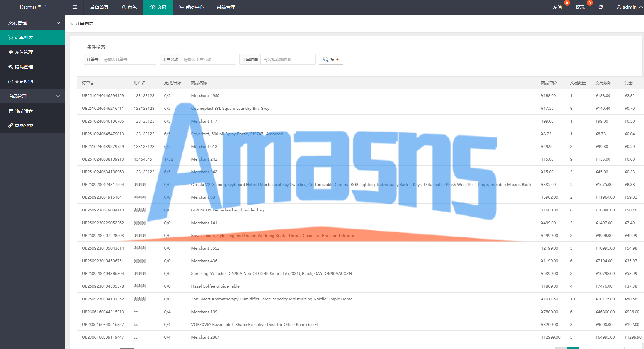Click the sidebar collapse hamburger icon
Viewport: 644px width, 349px height.
[75, 7]
